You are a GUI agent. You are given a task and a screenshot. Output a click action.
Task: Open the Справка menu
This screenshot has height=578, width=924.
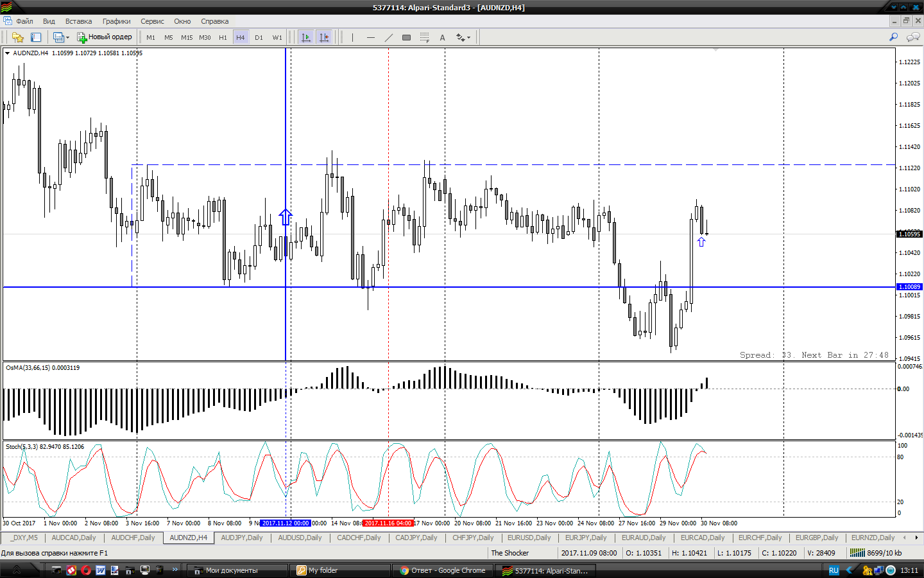point(214,21)
